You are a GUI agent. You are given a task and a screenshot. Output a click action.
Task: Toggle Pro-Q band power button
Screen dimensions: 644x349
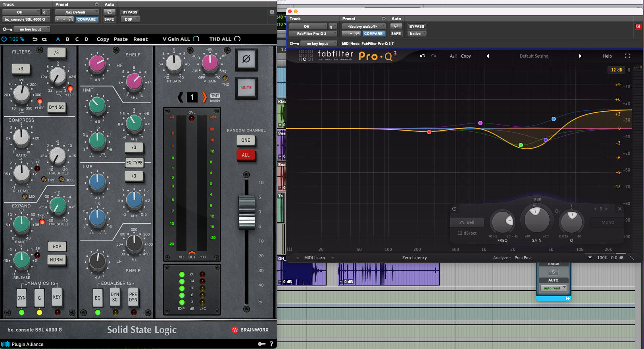(x=454, y=209)
